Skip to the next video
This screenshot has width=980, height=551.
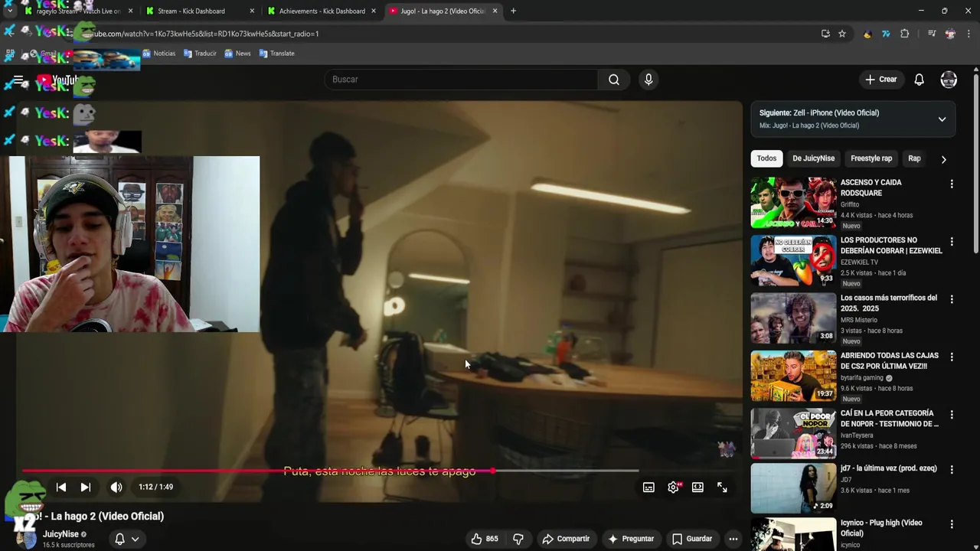tap(86, 487)
